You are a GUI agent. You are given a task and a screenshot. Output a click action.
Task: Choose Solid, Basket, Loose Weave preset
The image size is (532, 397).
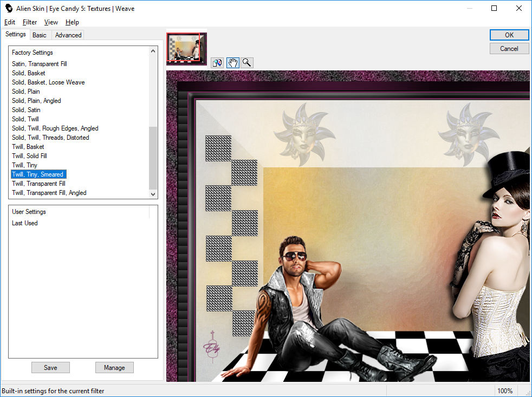[x=48, y=82]
